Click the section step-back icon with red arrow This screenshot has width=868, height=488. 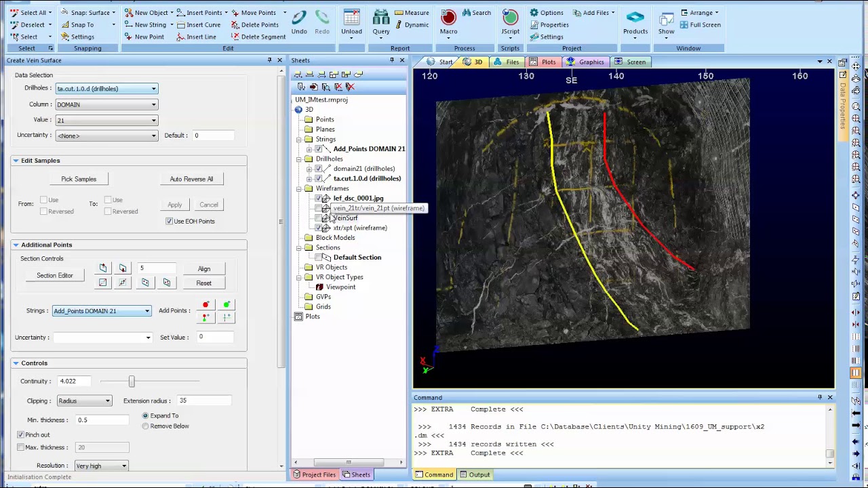(x=123, y=268)
